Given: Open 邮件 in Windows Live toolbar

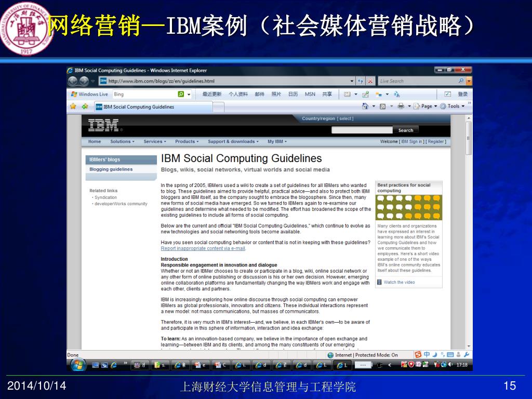Looking at the screenshot, I should click(x=260, y=95).
